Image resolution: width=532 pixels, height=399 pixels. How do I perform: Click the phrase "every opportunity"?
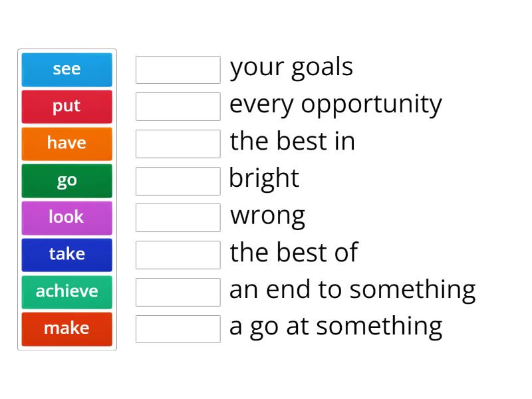click(335, 104)
